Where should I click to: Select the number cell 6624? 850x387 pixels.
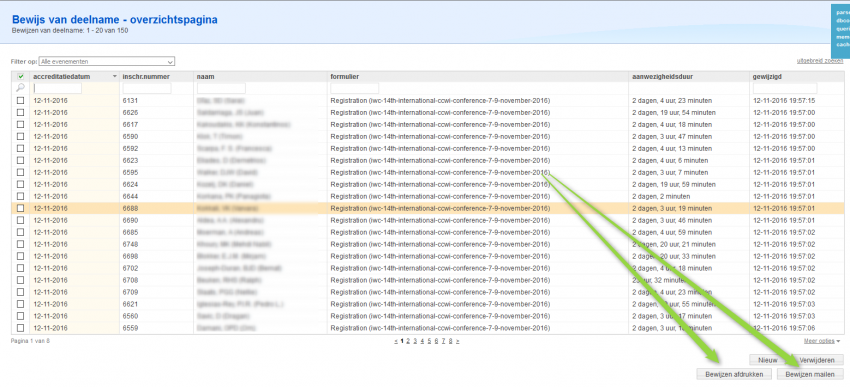130,184
